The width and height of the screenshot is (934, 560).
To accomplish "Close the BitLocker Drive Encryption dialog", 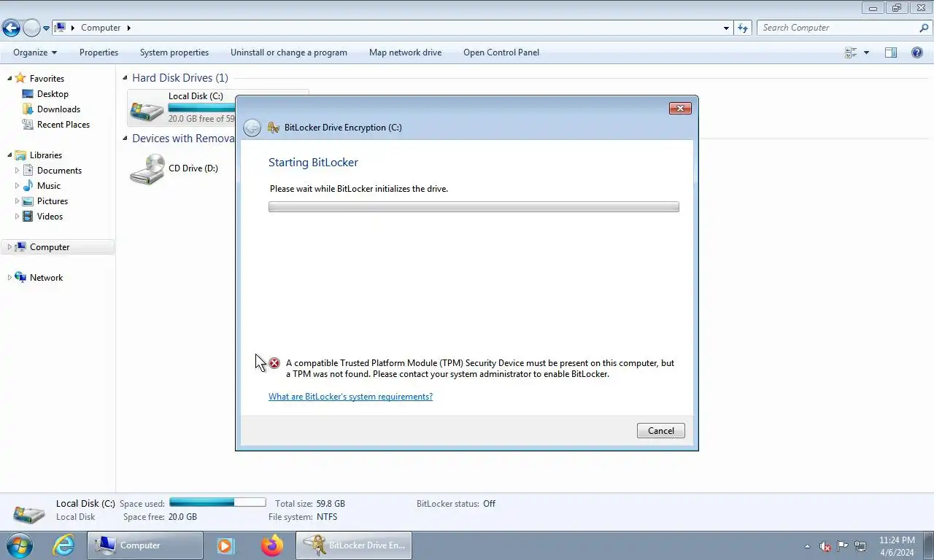I will click(680, 108).
